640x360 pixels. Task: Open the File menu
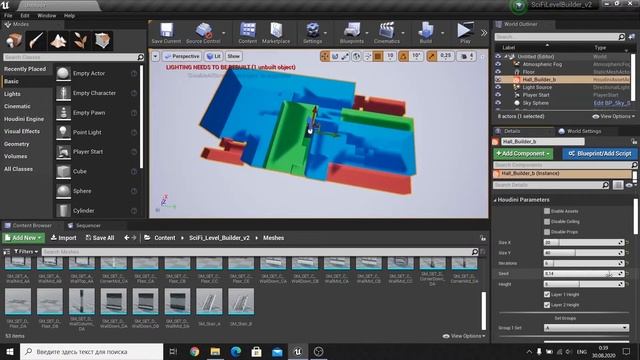8,16
